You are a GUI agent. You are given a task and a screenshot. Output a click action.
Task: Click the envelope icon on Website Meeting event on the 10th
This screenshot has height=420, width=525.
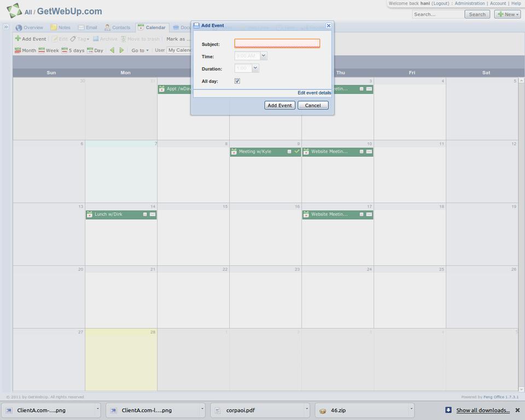tap(369, 151)
